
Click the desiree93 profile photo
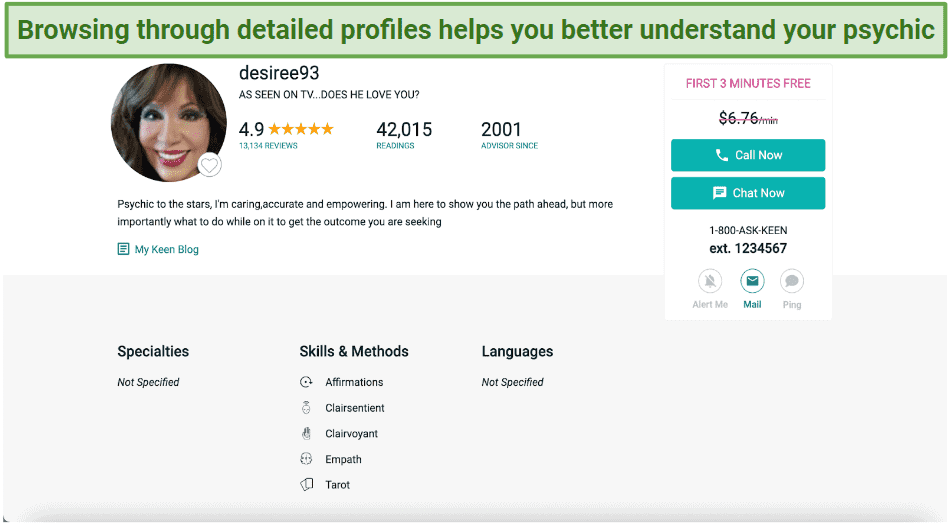coord(169,123)
